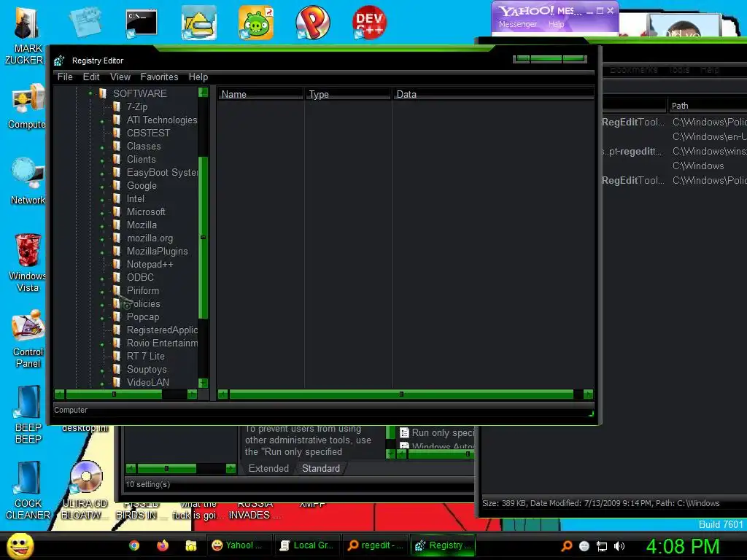Sort by the Name column header
The image size is (747, 560).
coord(260,94)
